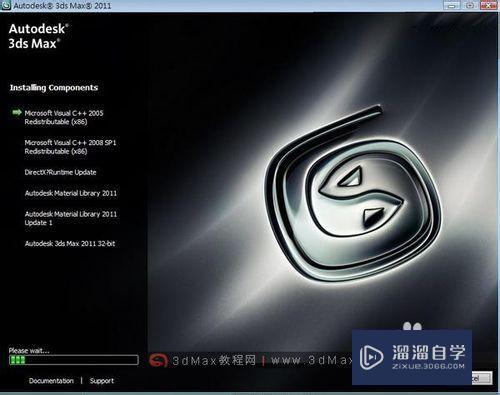500x395 pixels.
Task: Click the green arrow beside Visual C++ 2005
Action: click(x=17, y=112)
